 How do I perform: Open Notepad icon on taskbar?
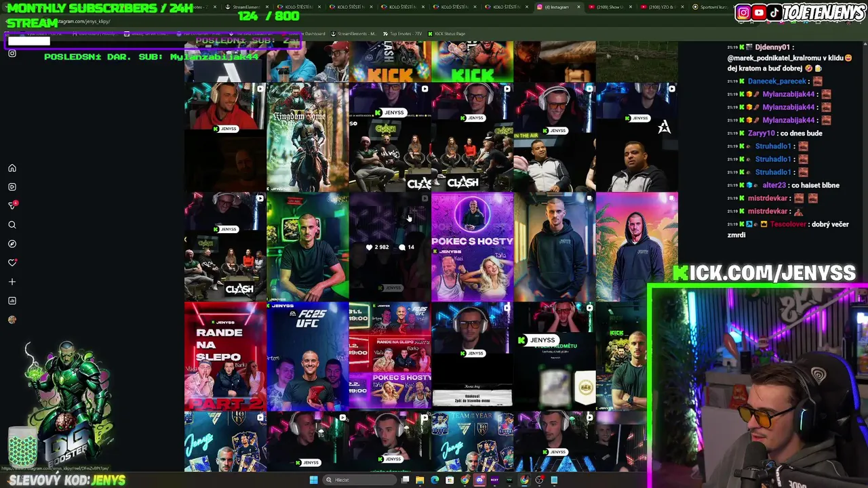[x=554, y=480]
